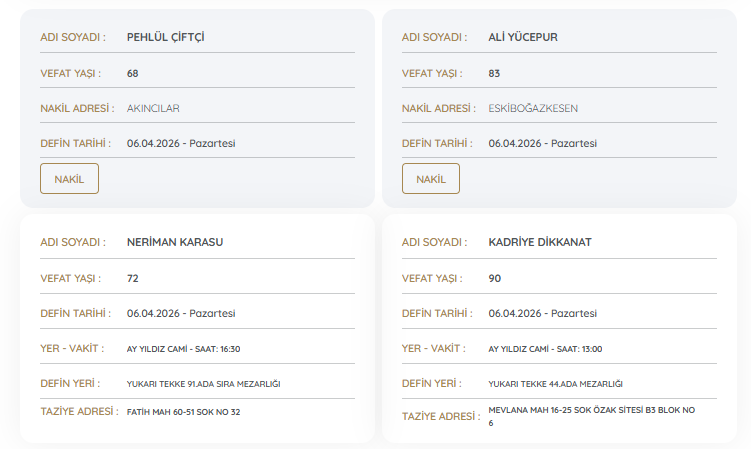Select the name KADRİYE DİKKANAT
This screenshot has width=751, height=449.
[x=542, y=243]
